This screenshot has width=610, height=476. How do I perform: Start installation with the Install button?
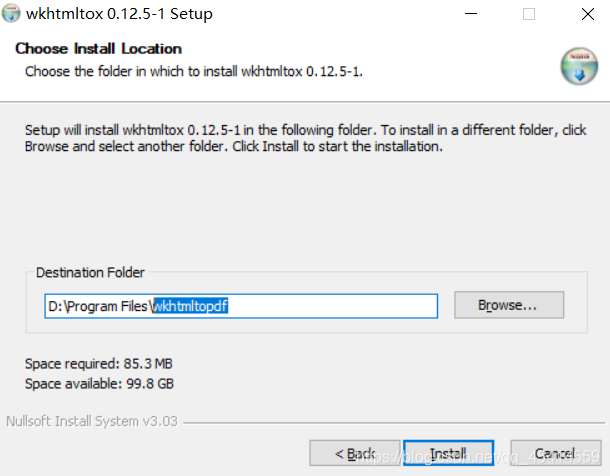click(449, 454)
